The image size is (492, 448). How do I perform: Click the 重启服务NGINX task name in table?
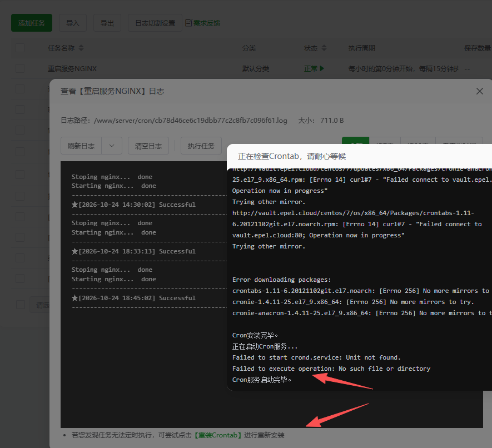coord(72,69)
